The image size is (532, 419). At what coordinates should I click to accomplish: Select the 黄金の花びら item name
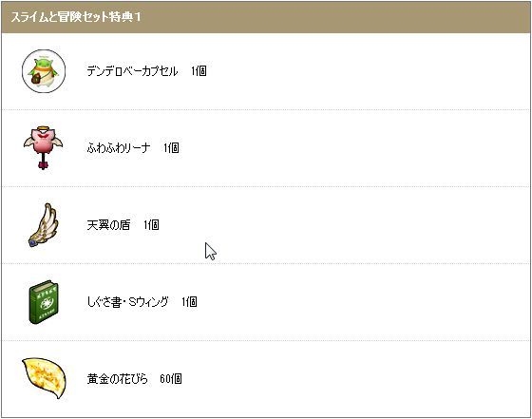tap(118, 379)
